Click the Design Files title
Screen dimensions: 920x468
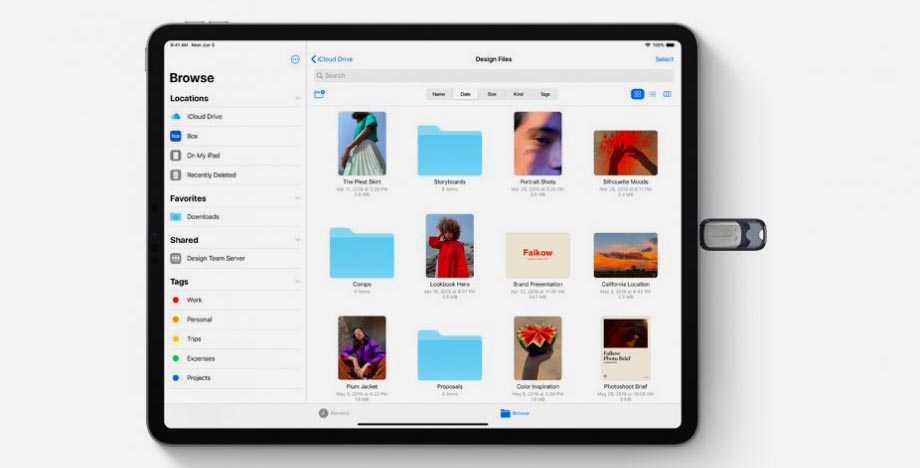click(493, 59)
